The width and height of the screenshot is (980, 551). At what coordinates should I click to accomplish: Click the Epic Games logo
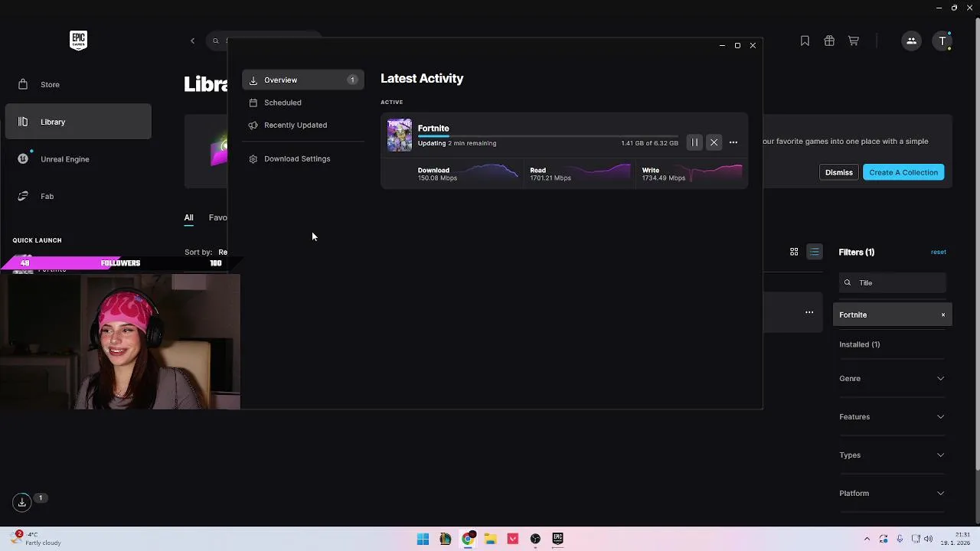click(78, 41)
